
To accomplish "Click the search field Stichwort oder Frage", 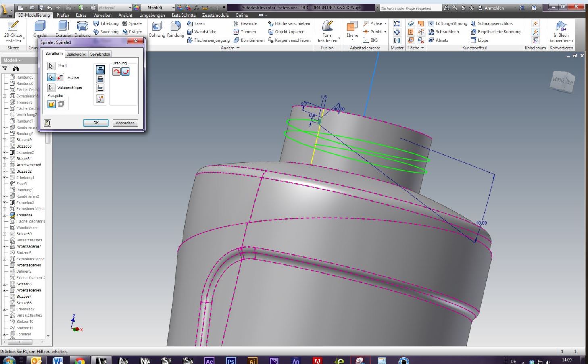I will tap(411, 8).
